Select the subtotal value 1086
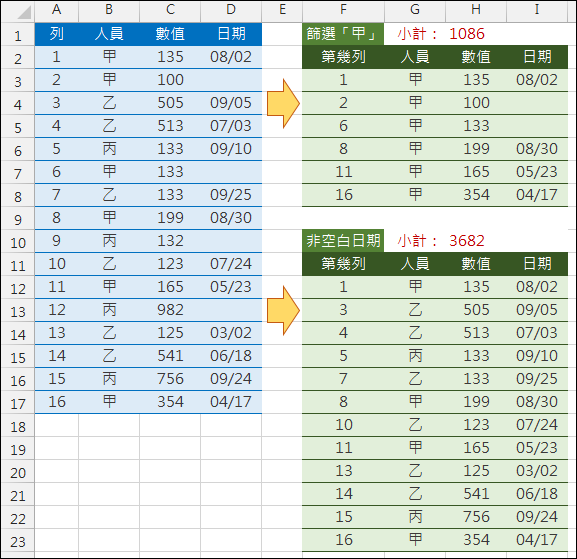Image resolution: width=577 pixels, height=559 pixels. pos(467,34)
